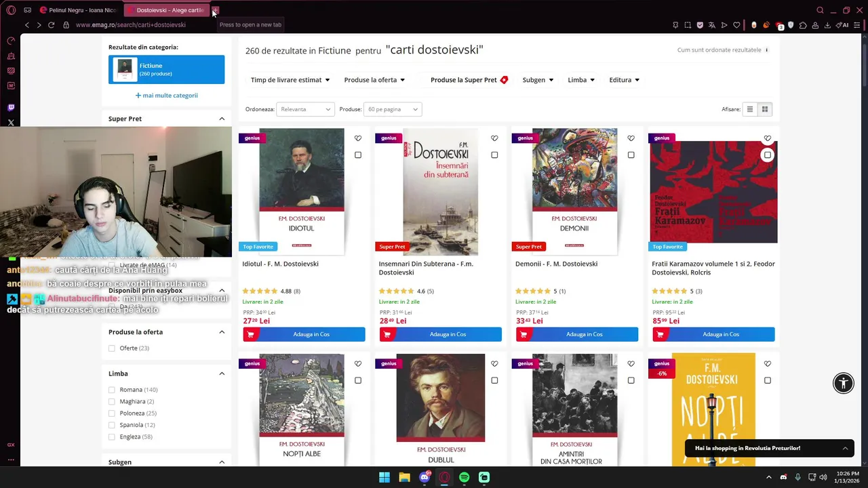Open a new browser tab
This screenshot has height=488, width=868.
(x=216, y=10)
